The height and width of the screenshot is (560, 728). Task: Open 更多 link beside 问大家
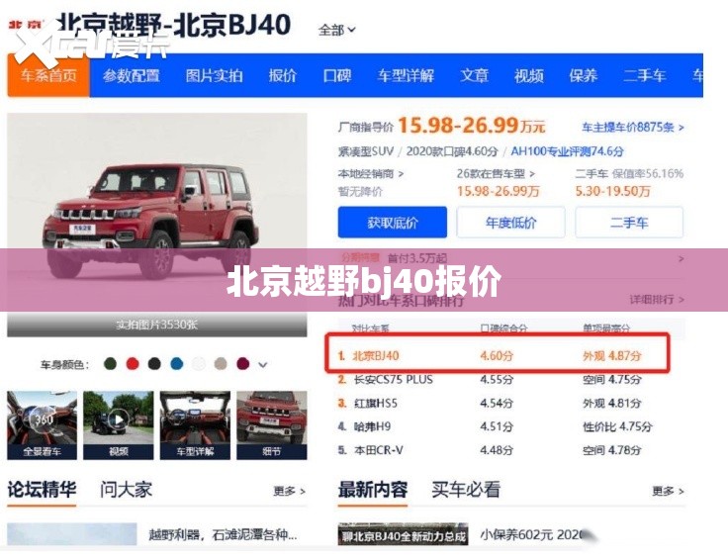point(289,491)
